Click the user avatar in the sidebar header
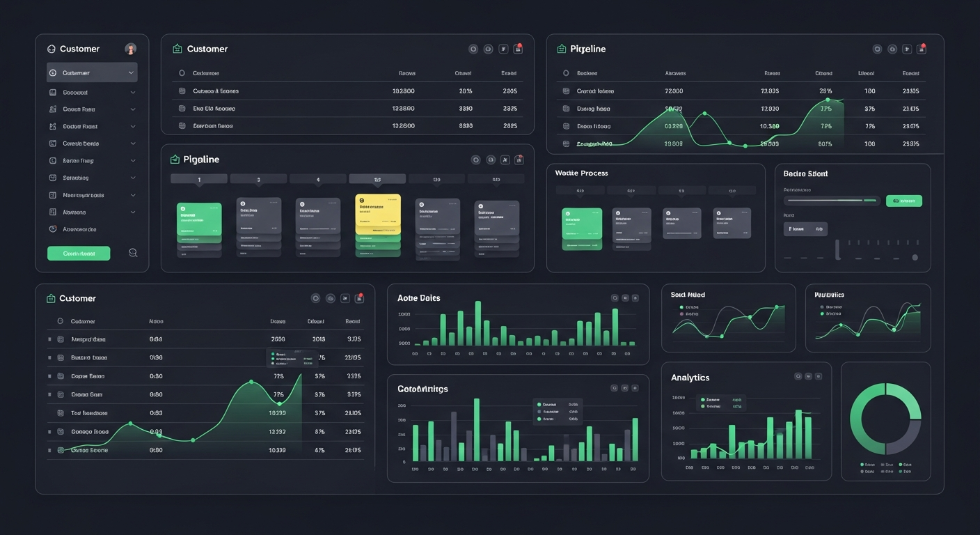The width and height of the screenshot is (980, 535). tap(130, 49)
